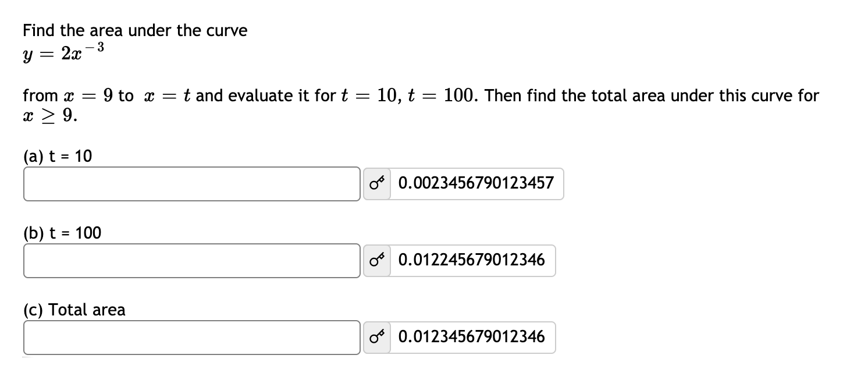868x369 pixels.
Task: Click the label (c) Total area
Action: click(x=74, y=310)
